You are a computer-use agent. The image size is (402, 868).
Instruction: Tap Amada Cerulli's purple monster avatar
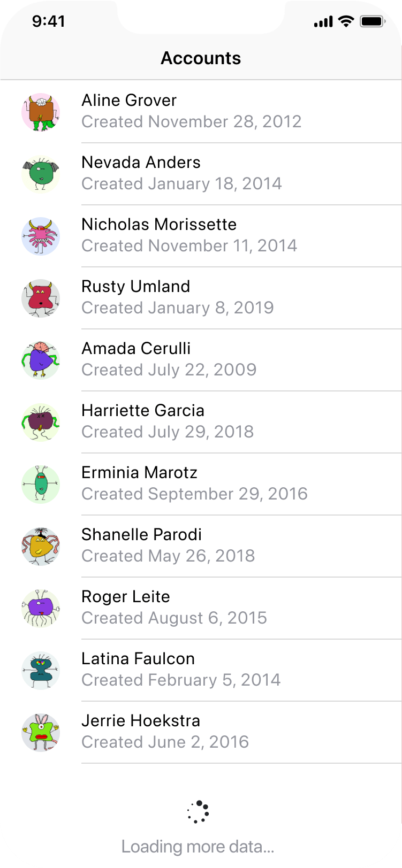pos(41,360)
